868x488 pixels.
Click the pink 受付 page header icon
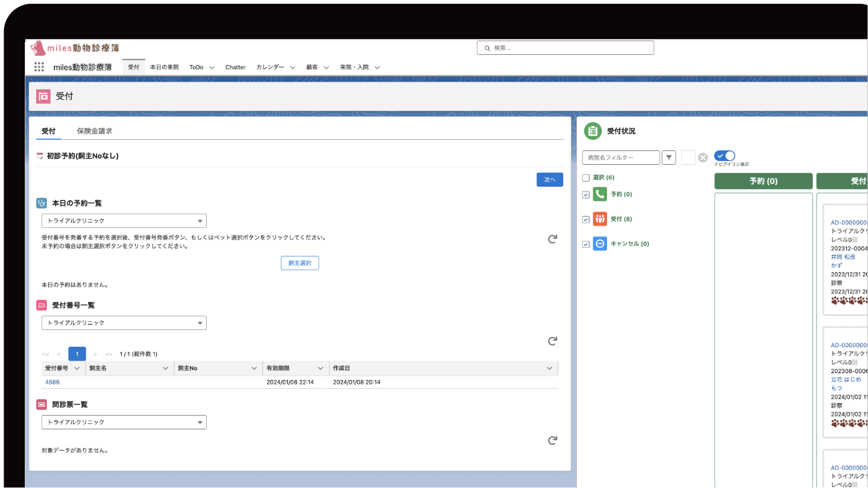point(43,96)
